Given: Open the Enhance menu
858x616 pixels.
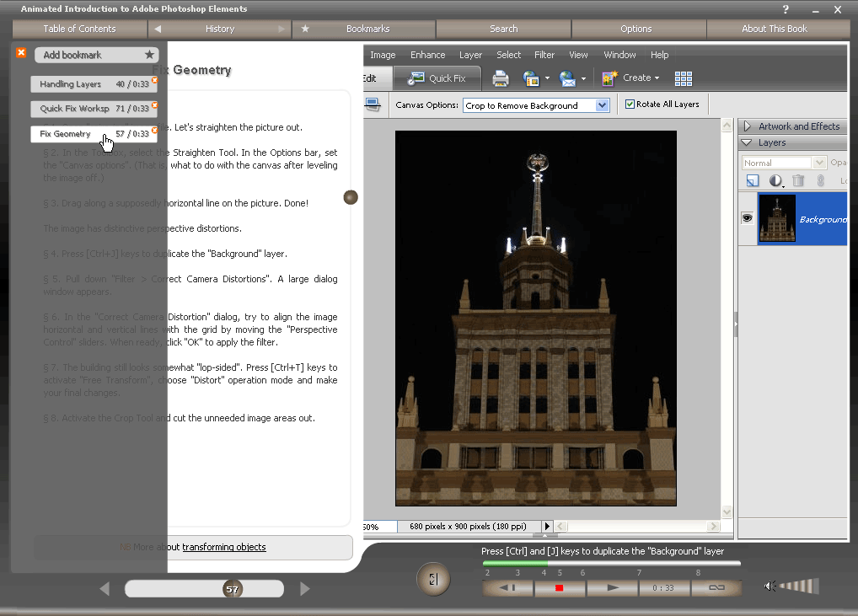Looking at the screenshot, I should click(x=428, y=55).
